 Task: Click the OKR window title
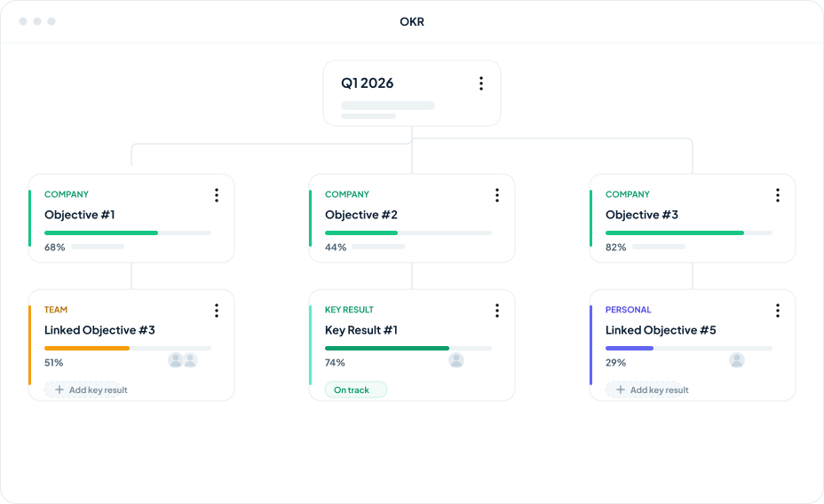(412, 21)
